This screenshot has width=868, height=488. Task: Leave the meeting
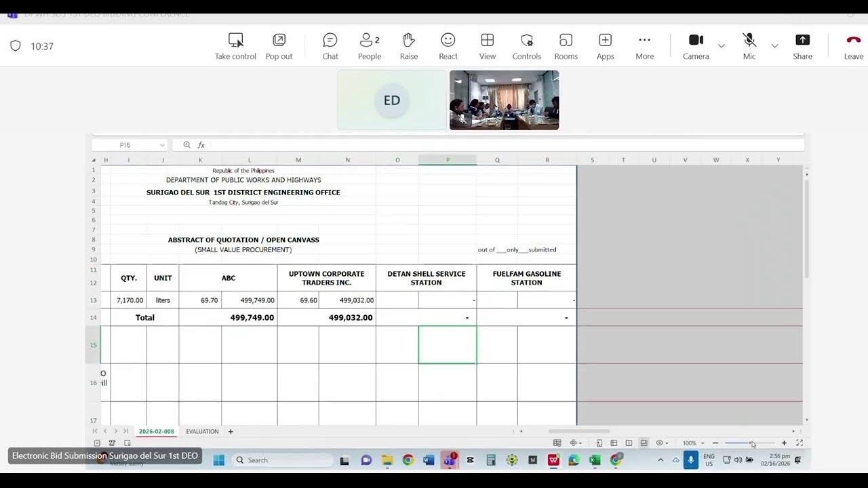tap(854, 46)
